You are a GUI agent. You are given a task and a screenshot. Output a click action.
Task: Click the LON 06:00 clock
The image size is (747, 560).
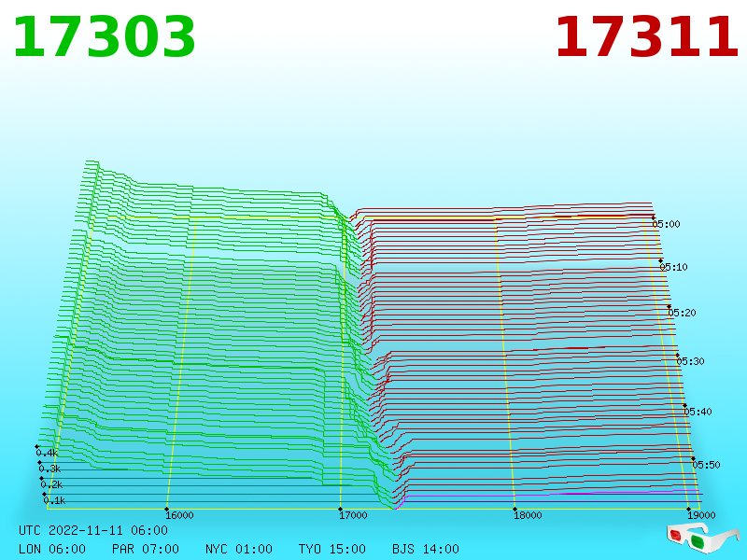[52, 549]
